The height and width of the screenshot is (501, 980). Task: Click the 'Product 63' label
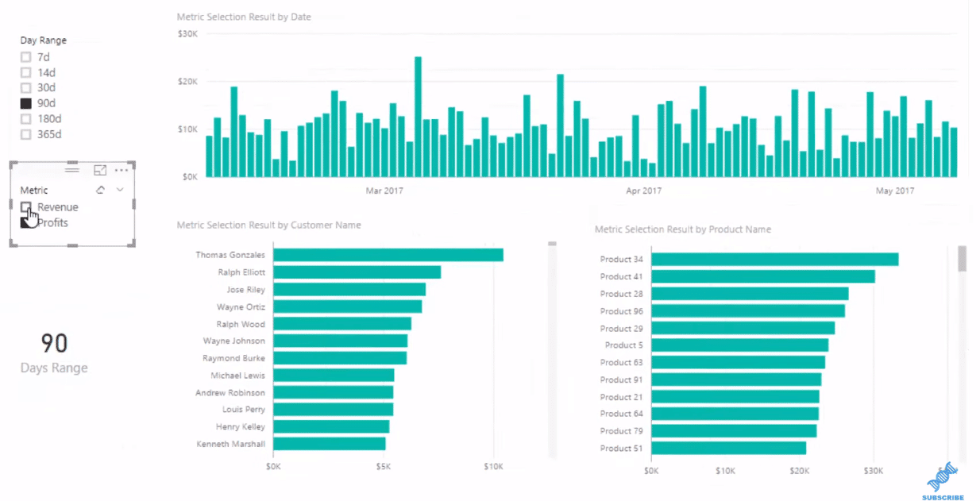[x=622, y=362]
